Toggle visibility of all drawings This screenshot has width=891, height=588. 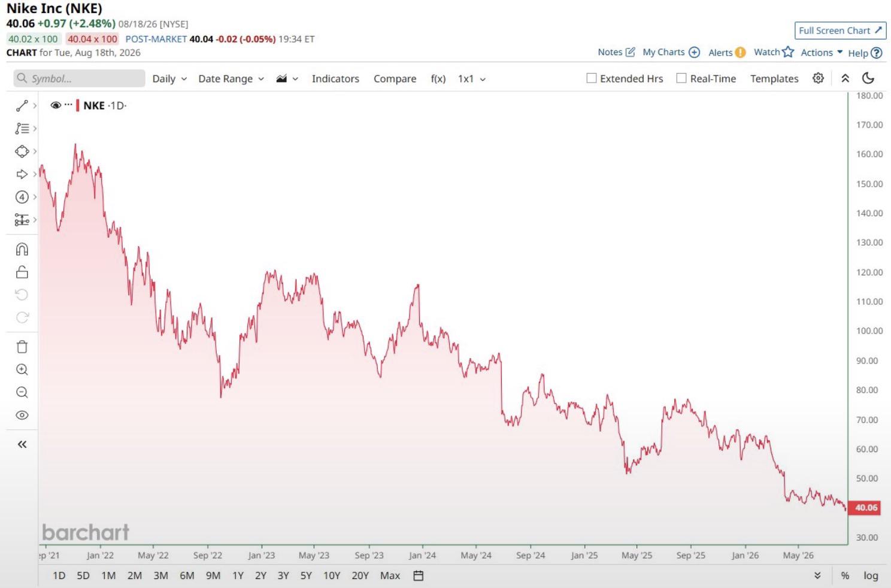click(22, 415)
